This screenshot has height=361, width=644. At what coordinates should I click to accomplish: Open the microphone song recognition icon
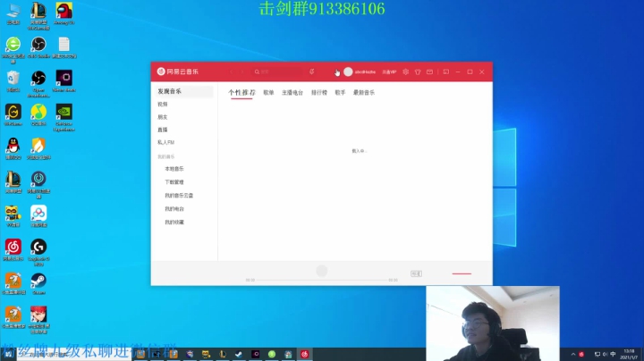tap(312, 71)
